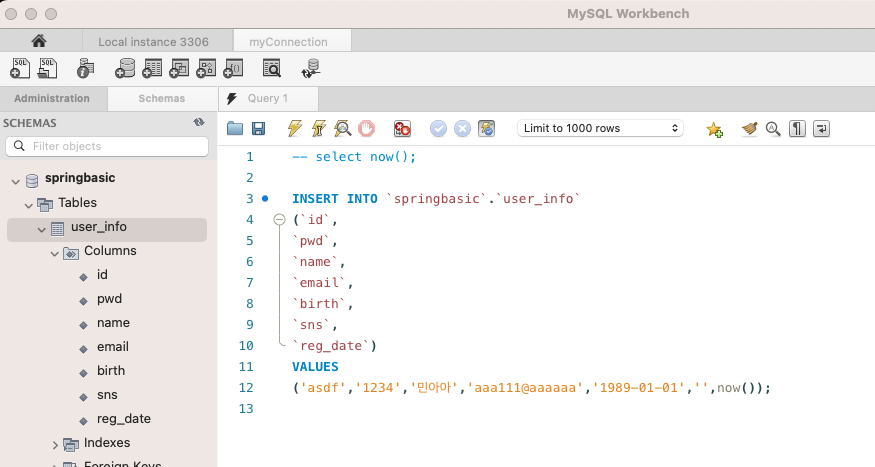Search table data icon
Image resolution: width=875 pixels, height=467 pixels.
(272, 69)
